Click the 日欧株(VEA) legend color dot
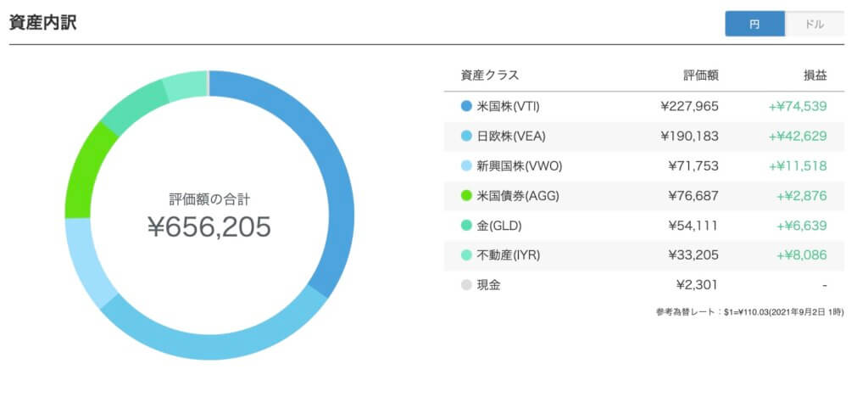 point(466,136)
